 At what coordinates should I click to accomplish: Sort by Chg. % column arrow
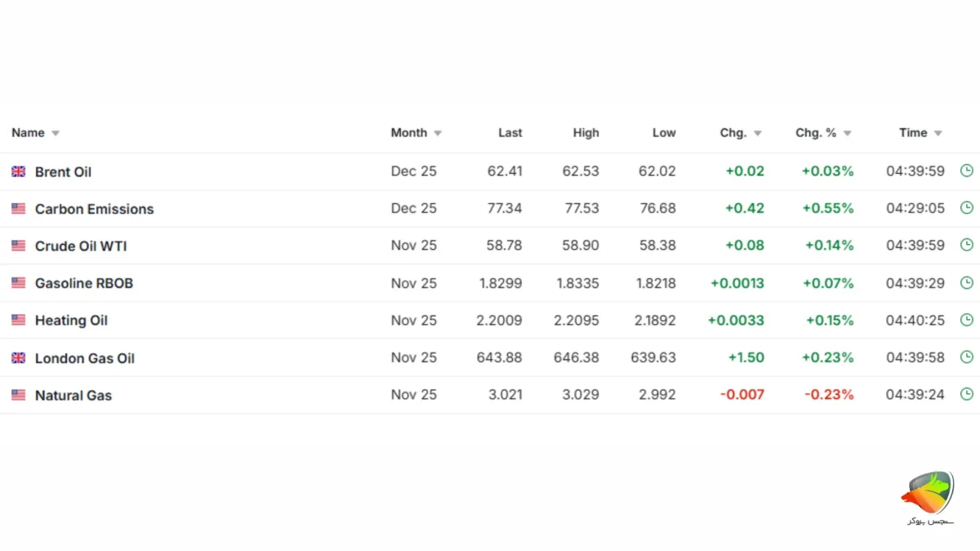click(x=848, y=133)
